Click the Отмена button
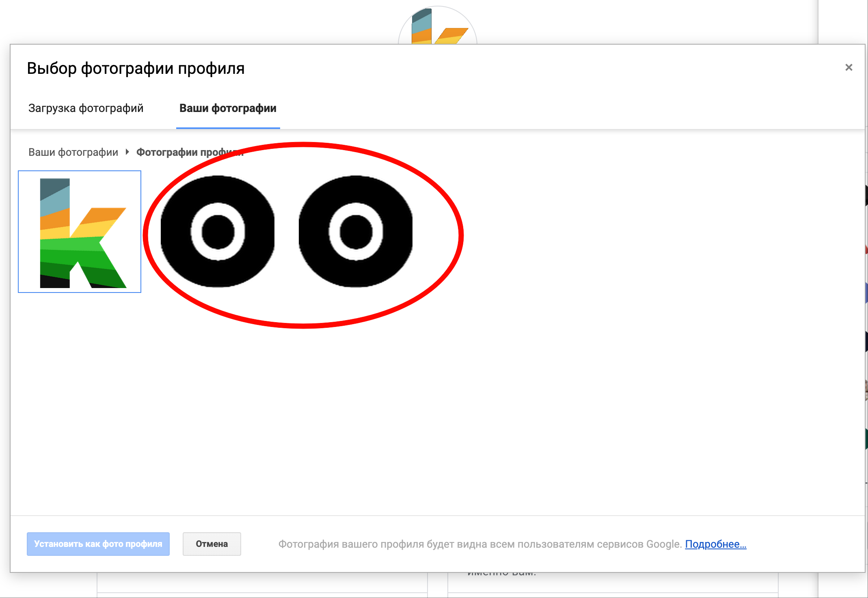Screen dimensions: 868x598 click(212, 544)
